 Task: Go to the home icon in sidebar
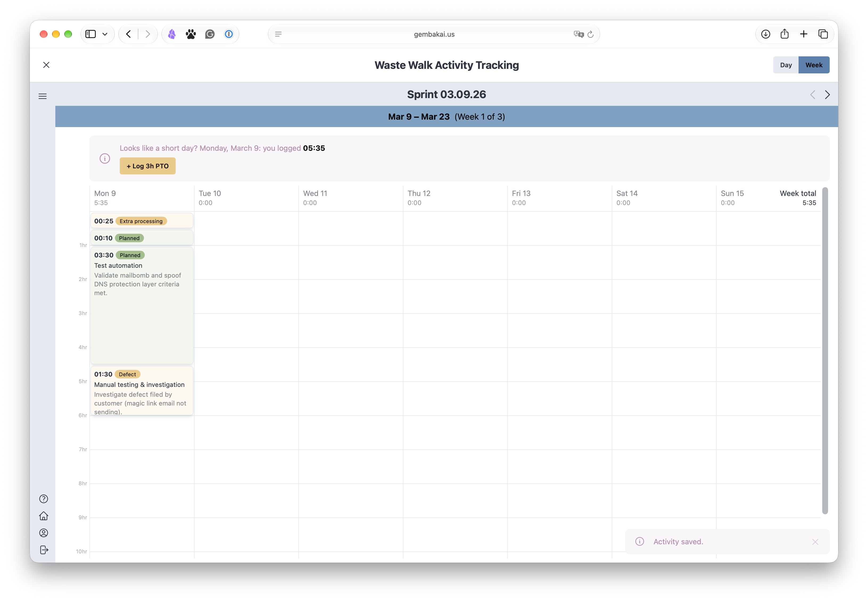tap(44, 516)
